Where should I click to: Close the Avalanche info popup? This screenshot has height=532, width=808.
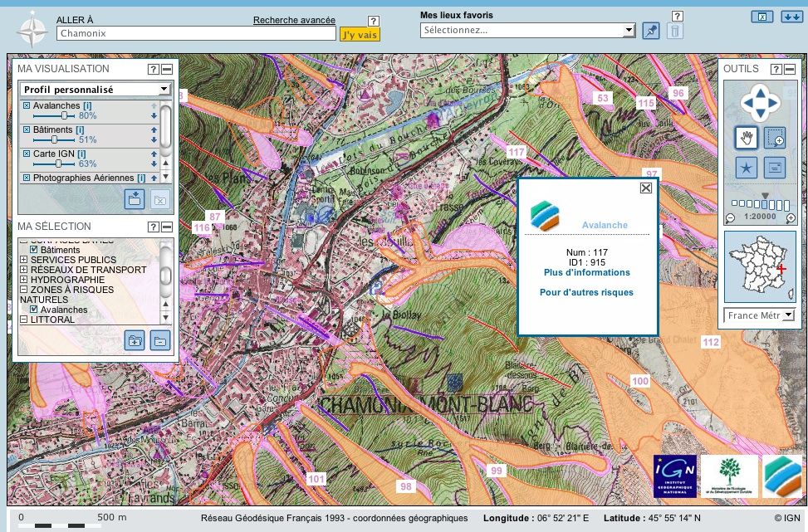(646, 188)
